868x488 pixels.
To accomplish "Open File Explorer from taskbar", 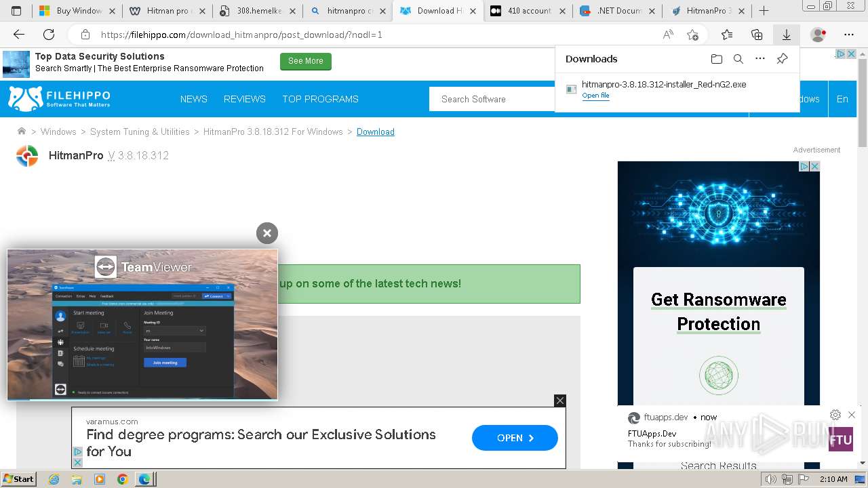I will [x=77, y=479].
